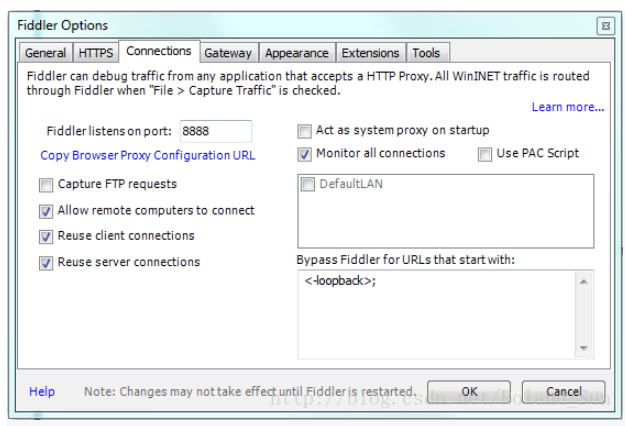The image size is (625, 426).
Task: Open the Tools tab
Action: (x=426, y=53)
